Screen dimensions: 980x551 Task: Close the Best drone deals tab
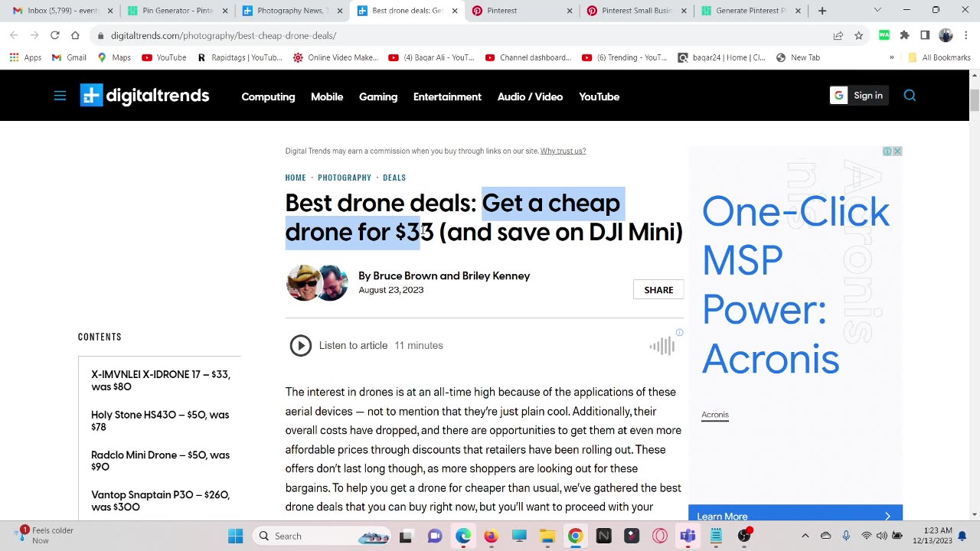pos(455,11)
